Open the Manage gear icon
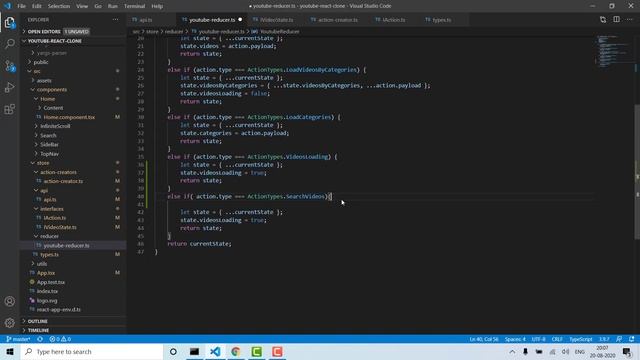The width and height of the screenshot is (640, 360). point(10,323)
